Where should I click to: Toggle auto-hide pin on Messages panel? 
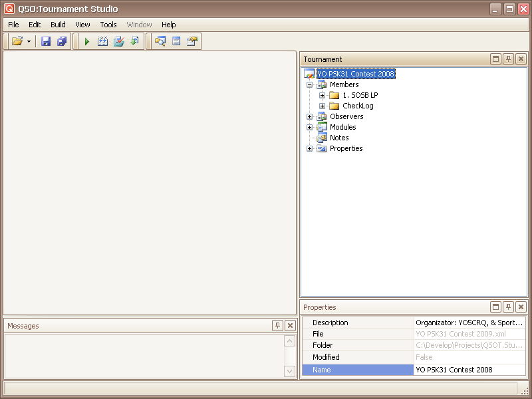tap(277, 326)
